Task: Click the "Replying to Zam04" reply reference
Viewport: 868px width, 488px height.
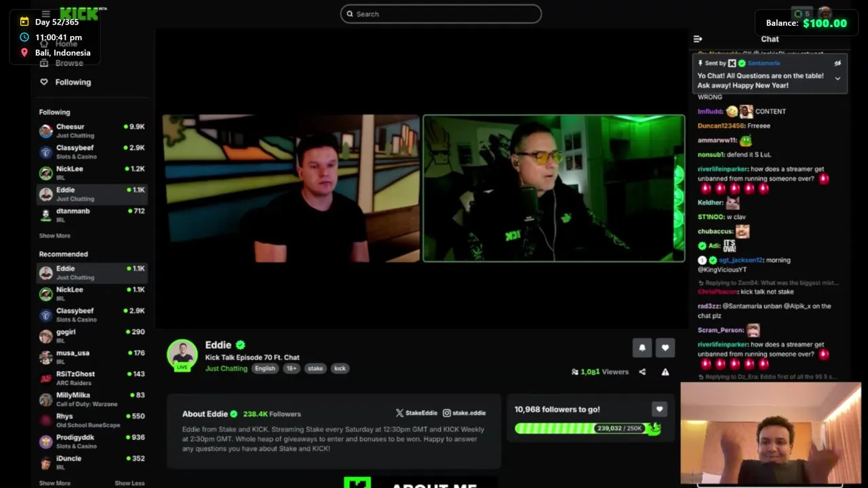Action: (x=768, y=283)
